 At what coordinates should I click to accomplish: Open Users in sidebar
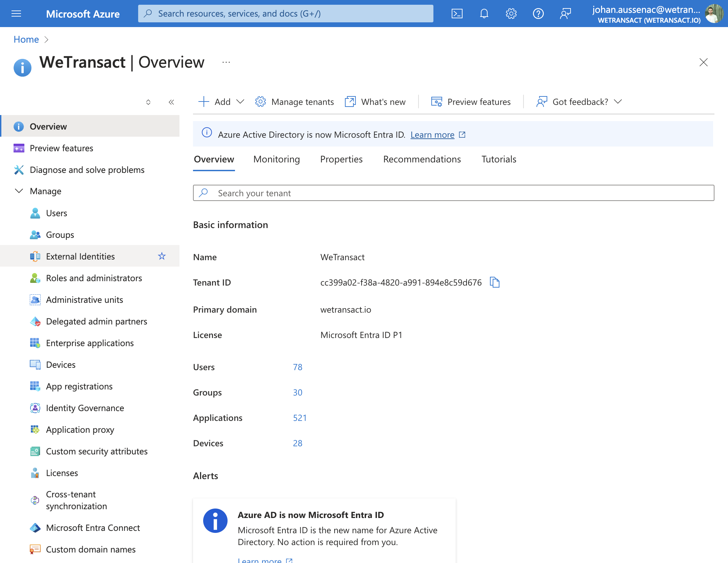point(90,213)
